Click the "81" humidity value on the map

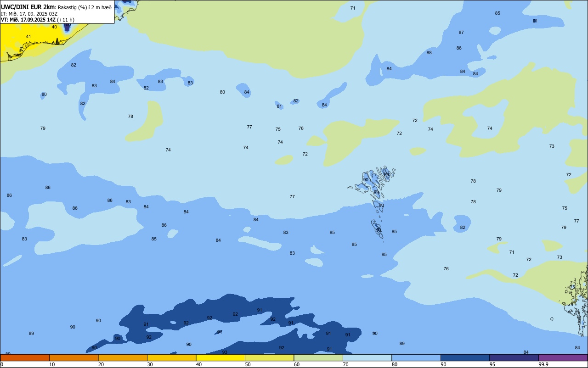(x=279, y=106)
